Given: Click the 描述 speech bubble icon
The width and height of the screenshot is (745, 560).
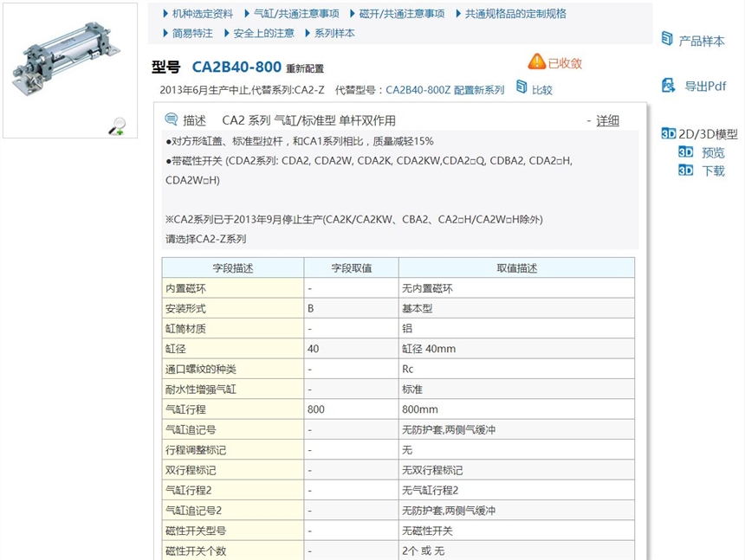Looking at the screenshot, I should [x=172, y=119].
